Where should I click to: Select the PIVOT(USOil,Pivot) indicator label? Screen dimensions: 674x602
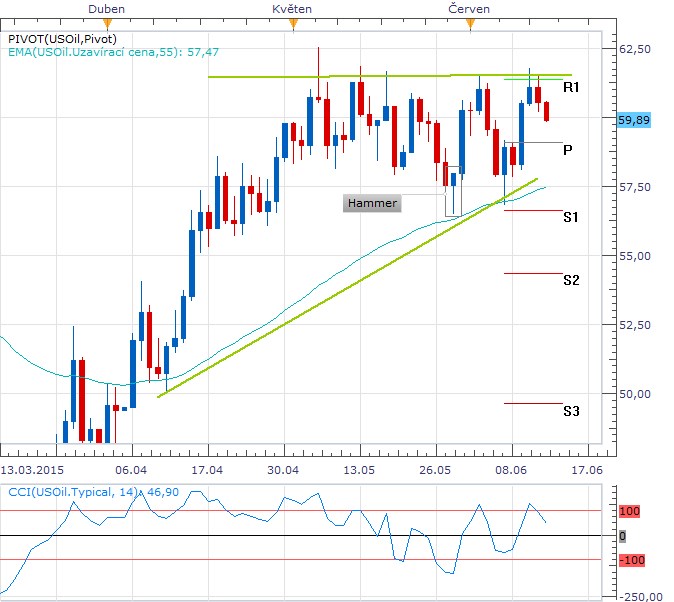(62, 39)
